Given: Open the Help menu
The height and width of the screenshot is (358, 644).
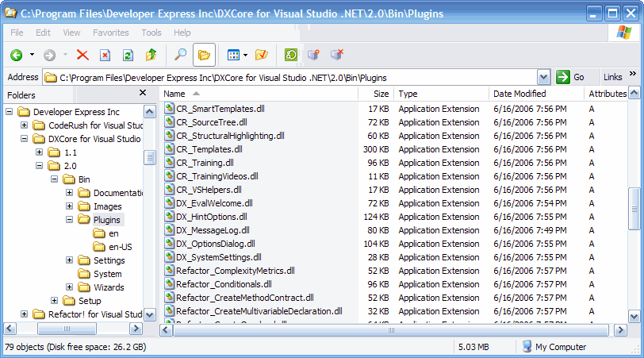Looking at the screenshot, I should (x=182, y=33).
